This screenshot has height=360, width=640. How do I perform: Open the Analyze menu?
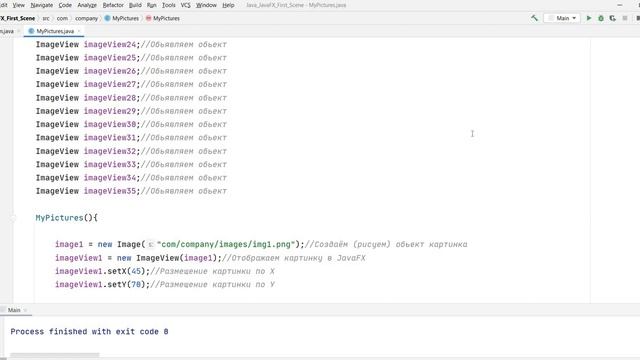(x=87, y=5)
